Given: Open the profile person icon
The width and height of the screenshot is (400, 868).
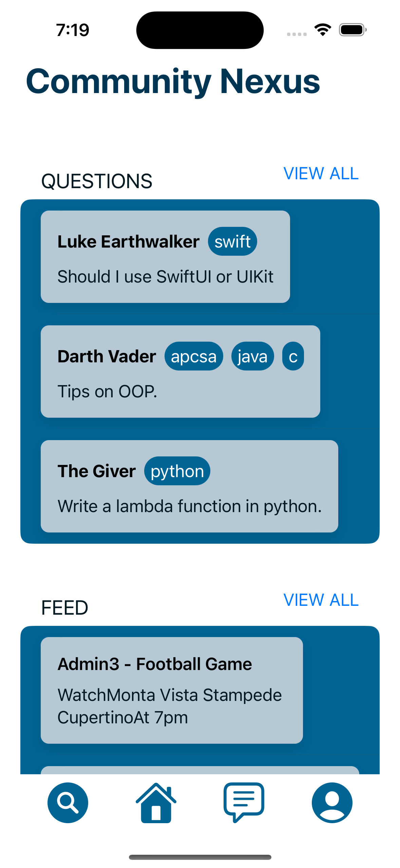Looking at the screenshot, I should tap(332, 802).
